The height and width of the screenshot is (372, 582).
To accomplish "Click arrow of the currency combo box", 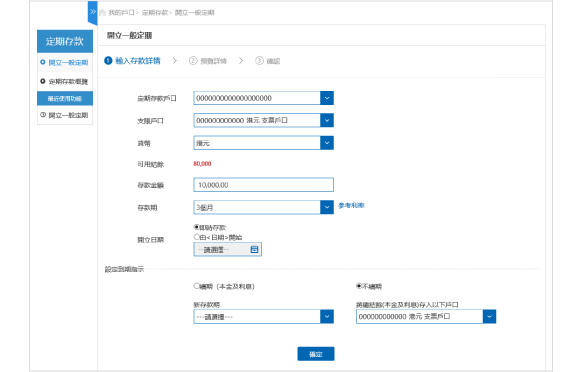I will tap(327, 143).
